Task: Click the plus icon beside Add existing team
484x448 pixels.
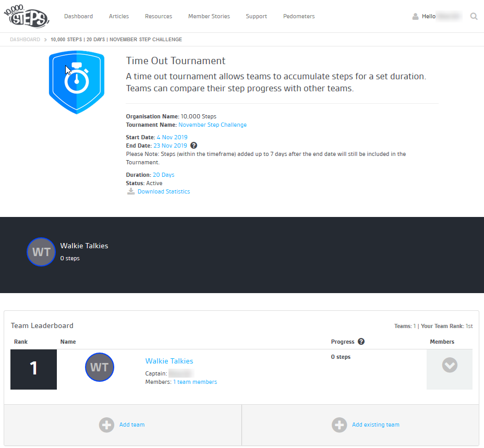Action: [x=339, y=425]
